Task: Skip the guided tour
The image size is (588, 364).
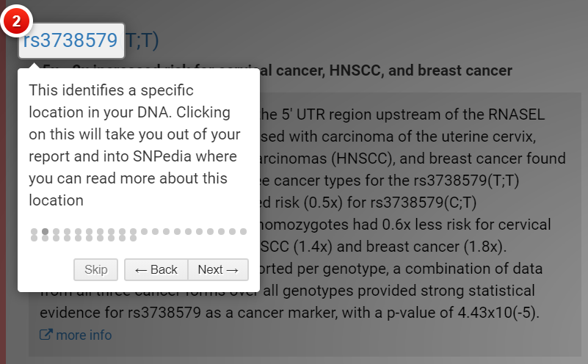Action: (x=96, y=269)
